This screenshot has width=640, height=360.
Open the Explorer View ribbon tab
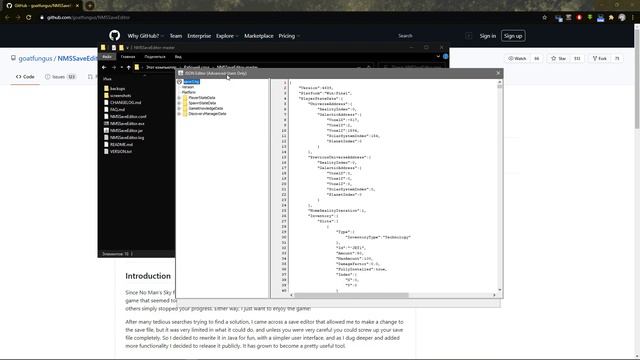178,57
